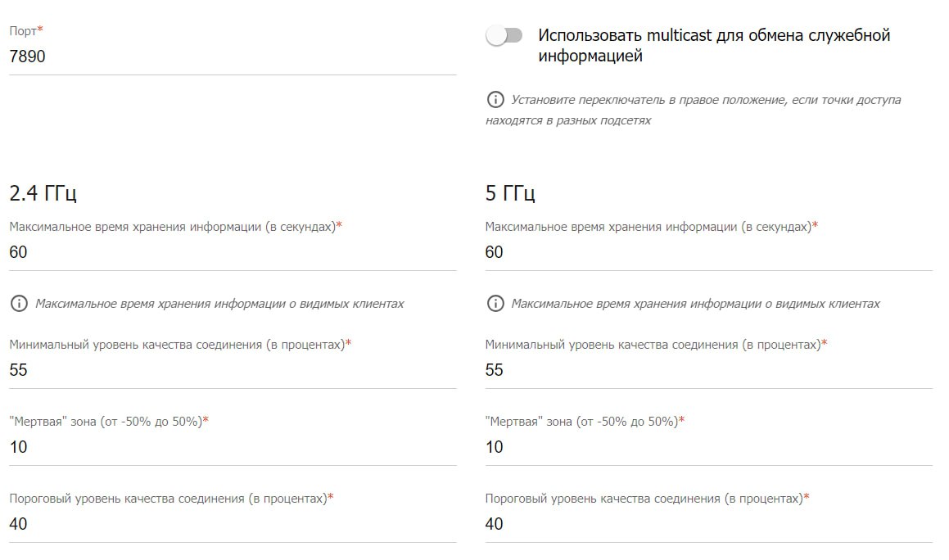Viewport: 949px width, 560px height.
Task: Edit the 2.4 ГГц "Мертвая" зона field
Action: click(x=233, y=447)
